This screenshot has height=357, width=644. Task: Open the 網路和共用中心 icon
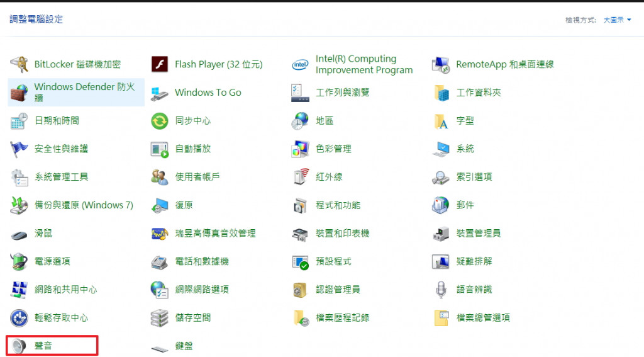pos(19,290)
